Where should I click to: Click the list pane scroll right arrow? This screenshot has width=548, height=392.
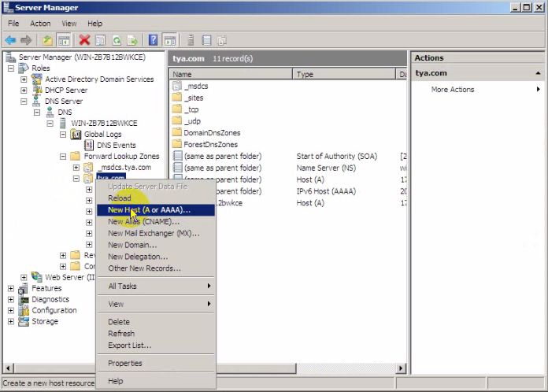pyautogui.click(x=401, y=368)
